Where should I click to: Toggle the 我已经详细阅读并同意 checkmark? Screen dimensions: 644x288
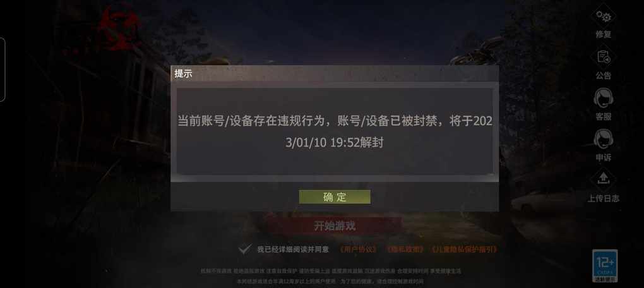pos(245,249)
